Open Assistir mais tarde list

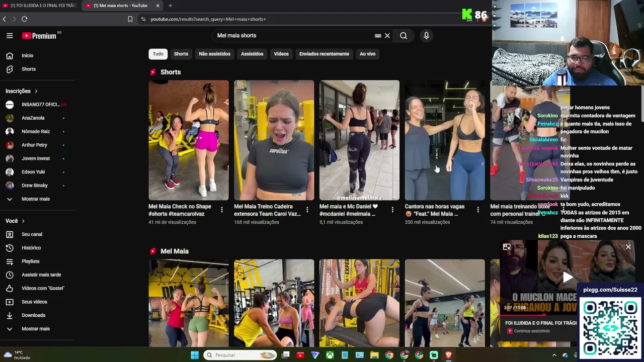tap(41, 275)
